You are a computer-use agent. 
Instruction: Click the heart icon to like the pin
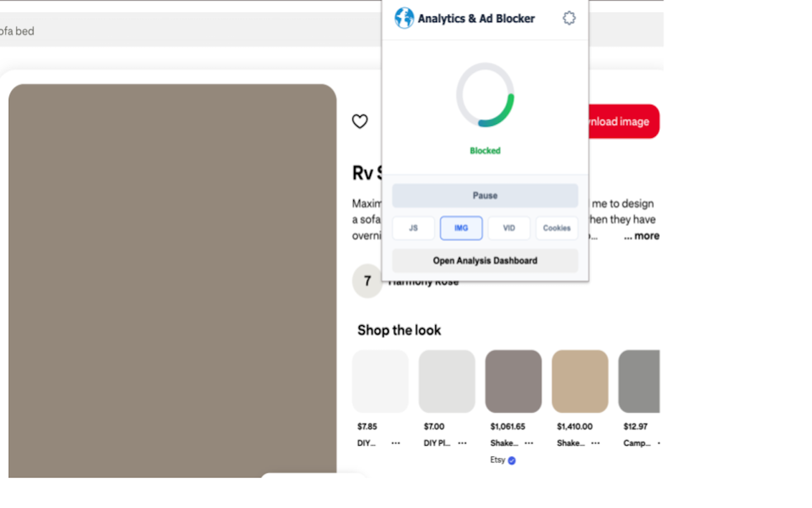coord(360,121)
